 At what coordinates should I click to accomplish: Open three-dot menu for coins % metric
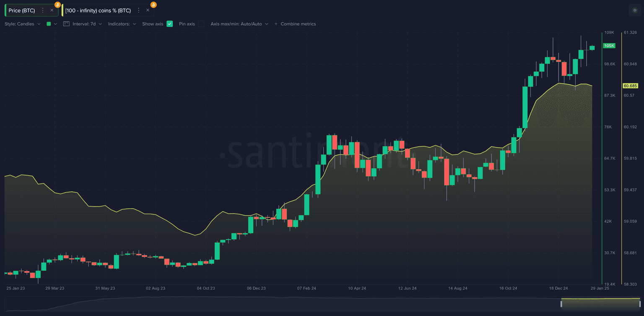click(138, 10)
